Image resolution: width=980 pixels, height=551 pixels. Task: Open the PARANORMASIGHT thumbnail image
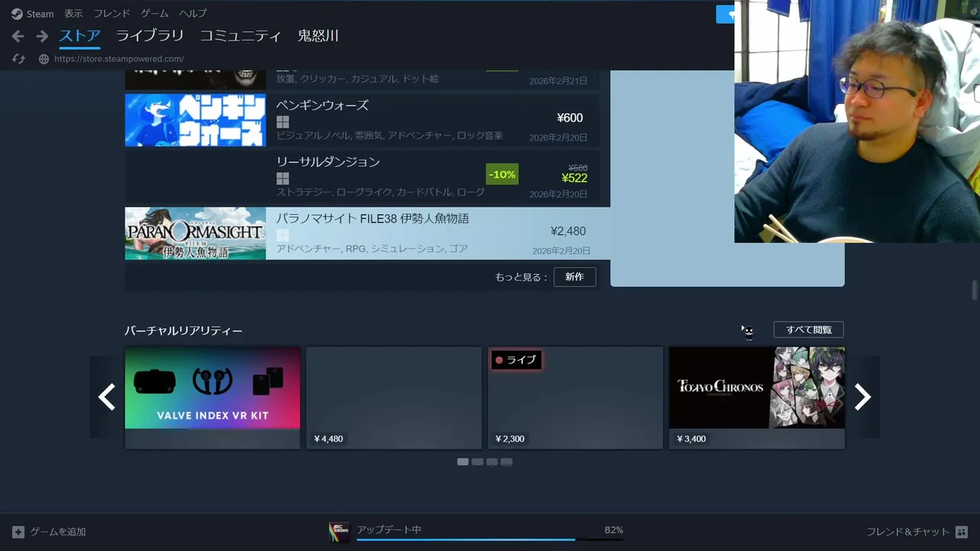click(x=195, y=233)
